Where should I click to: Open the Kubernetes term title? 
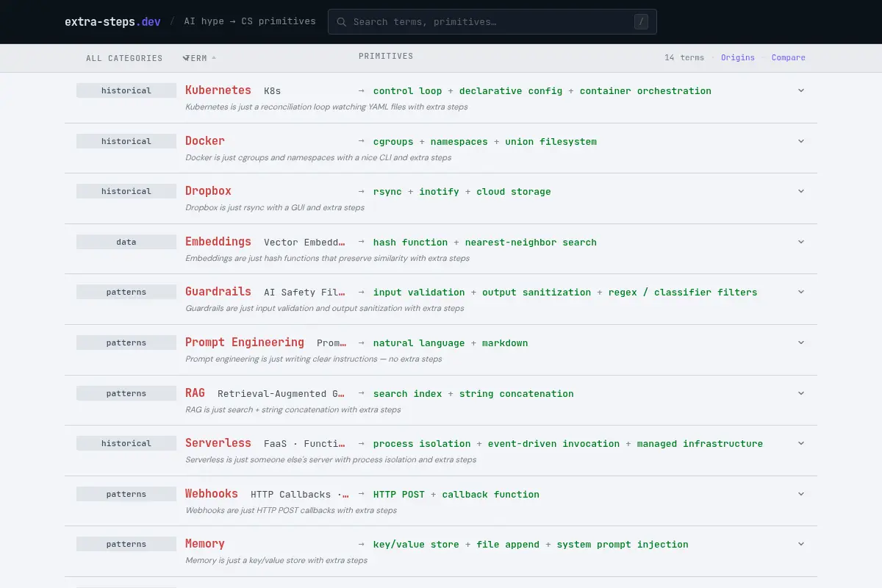(218, 90)
